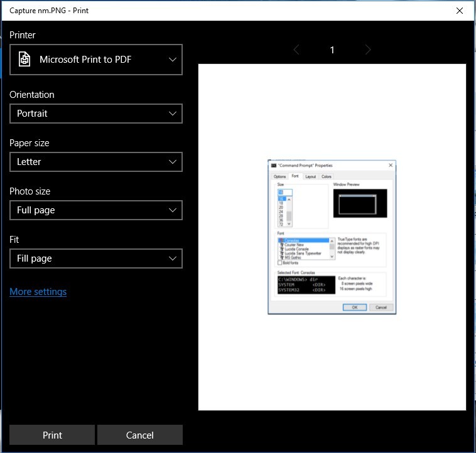
Task: Open the Orientation dropdown set to Portrait
Action: coord(96,114)
